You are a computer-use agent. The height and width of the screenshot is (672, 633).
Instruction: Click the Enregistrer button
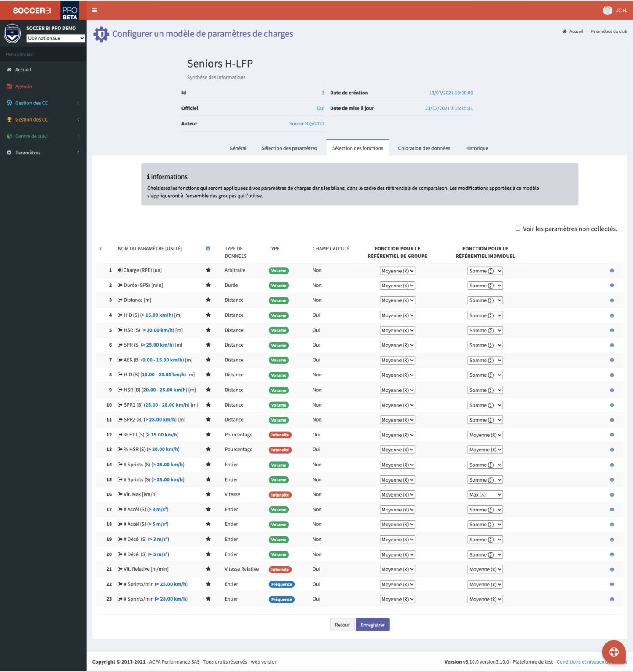point(373,625)
